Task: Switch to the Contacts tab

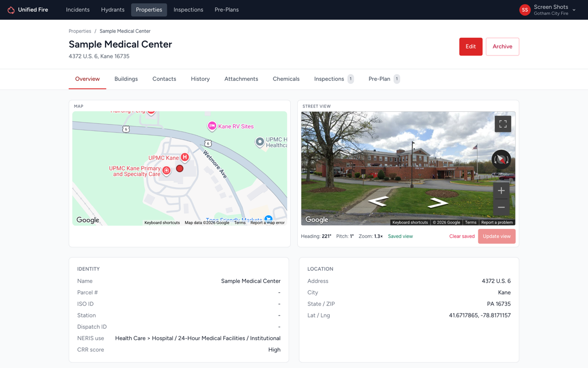Action: tap(164, 79)
